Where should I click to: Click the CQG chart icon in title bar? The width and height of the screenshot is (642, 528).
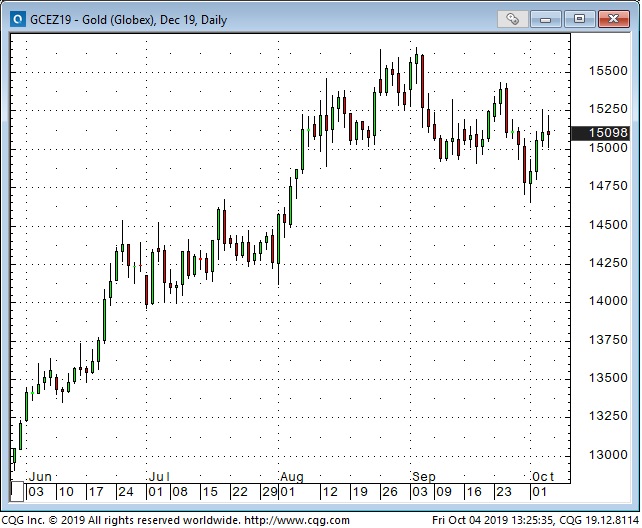[x=18, y=19]
